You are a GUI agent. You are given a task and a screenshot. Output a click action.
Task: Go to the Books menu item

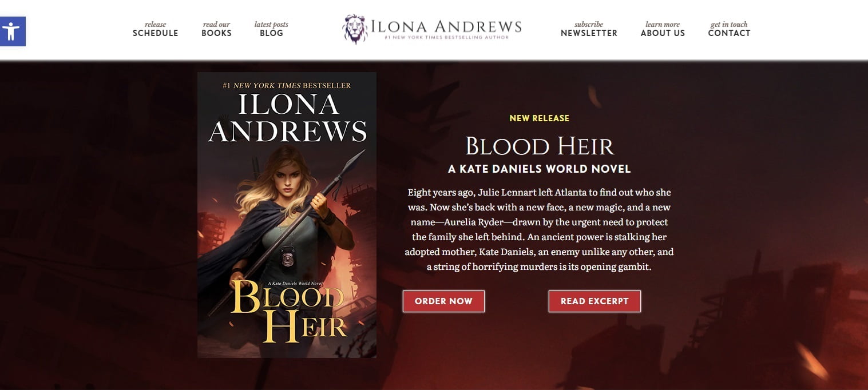point(216,29)
